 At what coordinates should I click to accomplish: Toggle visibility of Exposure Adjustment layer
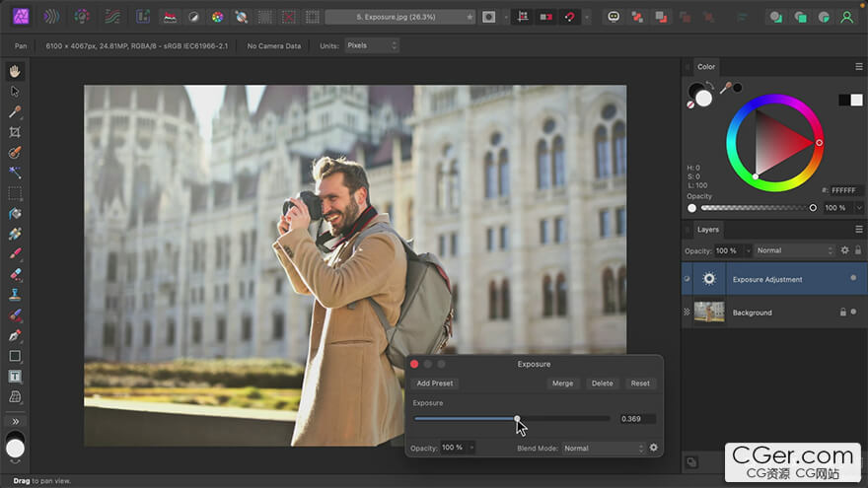point(853,278)
